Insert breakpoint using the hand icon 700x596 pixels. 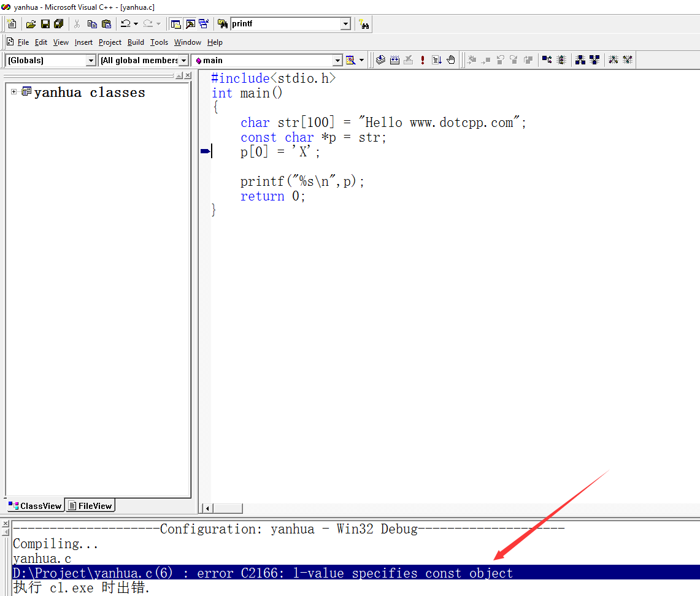tap(451, 59)
